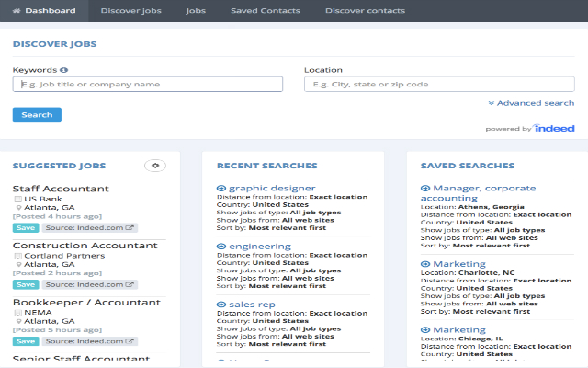Focus the Keywords input field

coord(147,85)
